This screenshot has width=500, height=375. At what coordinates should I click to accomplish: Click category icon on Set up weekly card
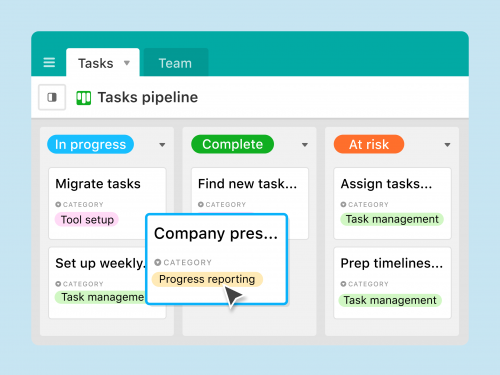click(58, 284)
